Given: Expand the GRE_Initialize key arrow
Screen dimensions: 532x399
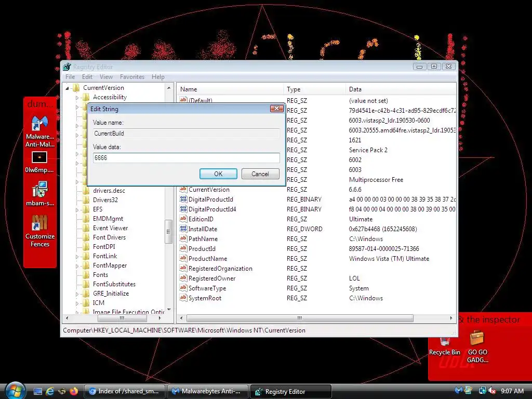Looking at the screenshot, I should (77, 294).
